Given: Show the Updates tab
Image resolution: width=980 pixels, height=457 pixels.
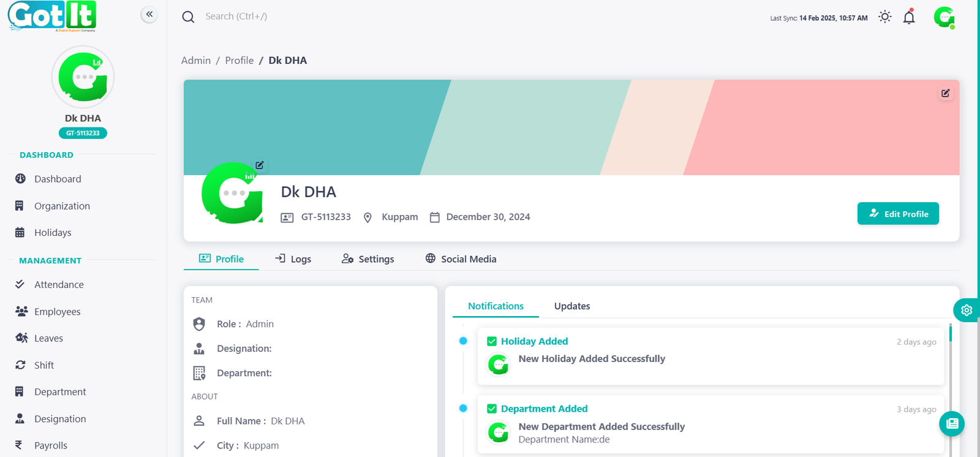Looking at the screenshot, I should click(x=572, y=306).
